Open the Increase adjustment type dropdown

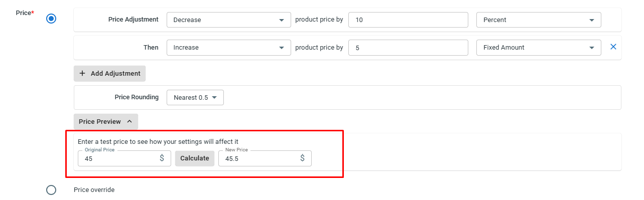229,48
